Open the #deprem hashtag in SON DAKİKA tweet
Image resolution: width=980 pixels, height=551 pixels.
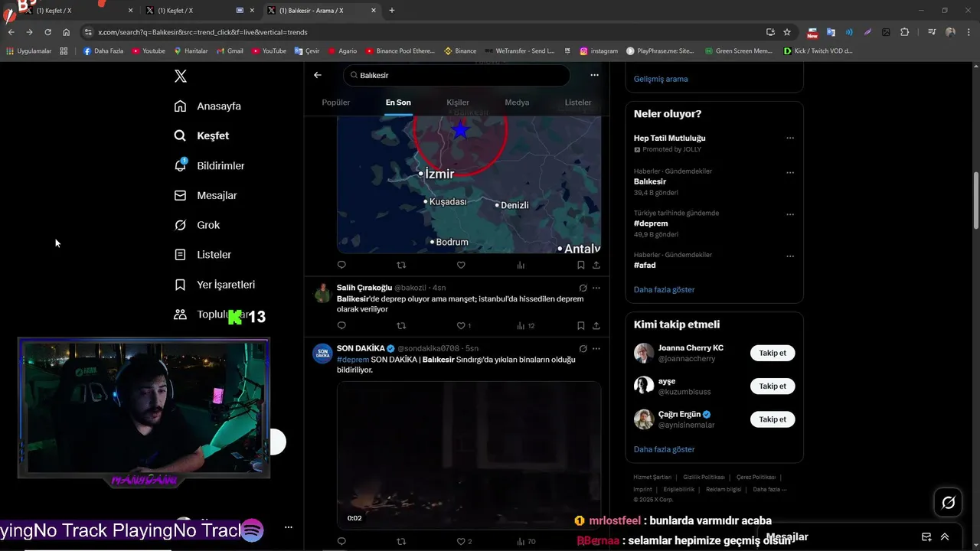click(353, 360)
